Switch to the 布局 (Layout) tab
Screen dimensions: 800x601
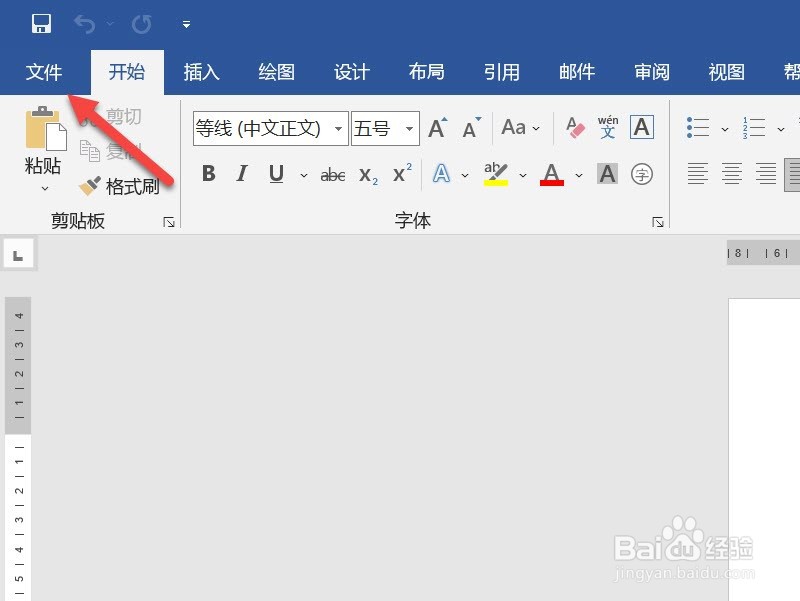pos(427,72)
